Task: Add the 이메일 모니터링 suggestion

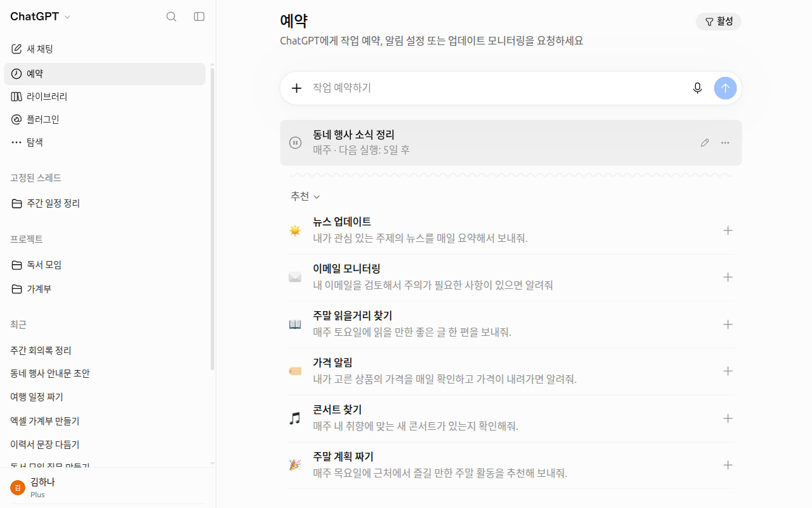Action: click(728, 277)
